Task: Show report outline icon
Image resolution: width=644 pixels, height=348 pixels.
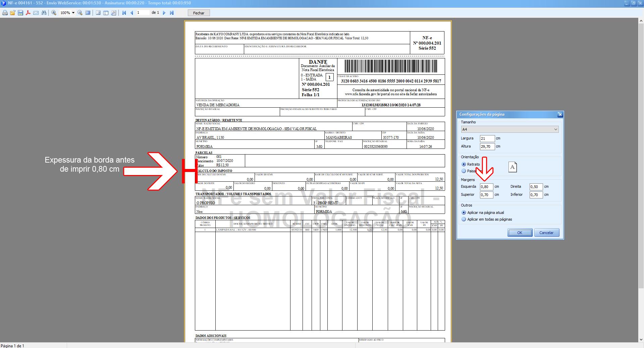Action: click(98, 13)
